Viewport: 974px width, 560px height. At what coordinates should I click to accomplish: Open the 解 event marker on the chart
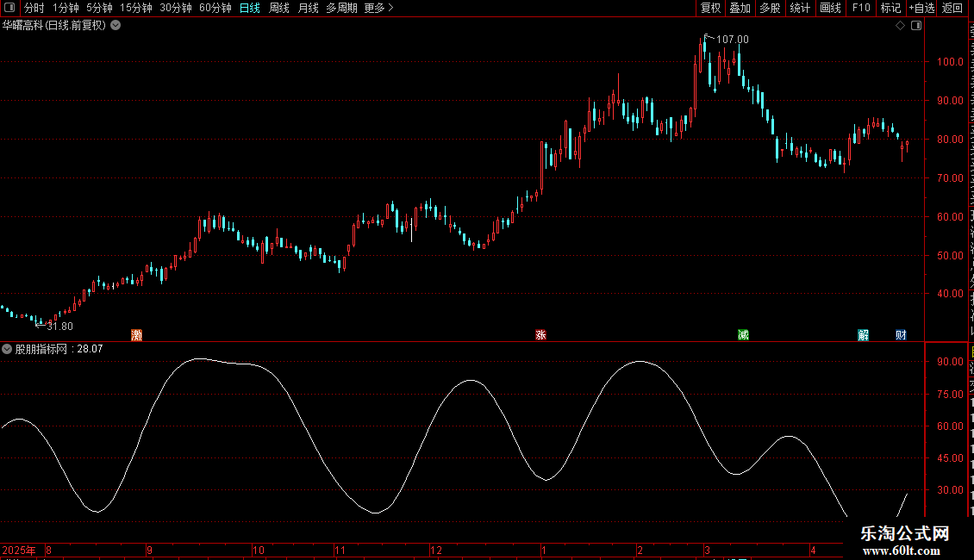[x=864, y=335]
